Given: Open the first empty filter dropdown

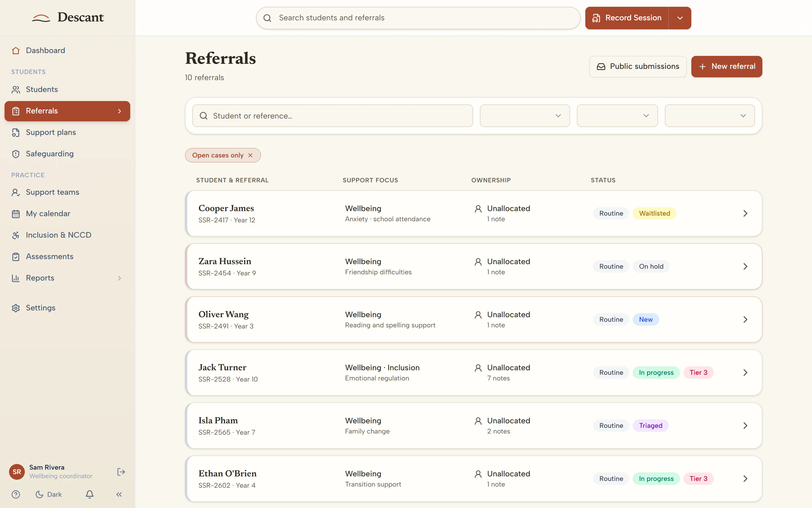Looking at the screenshot, I should (525, 116).
